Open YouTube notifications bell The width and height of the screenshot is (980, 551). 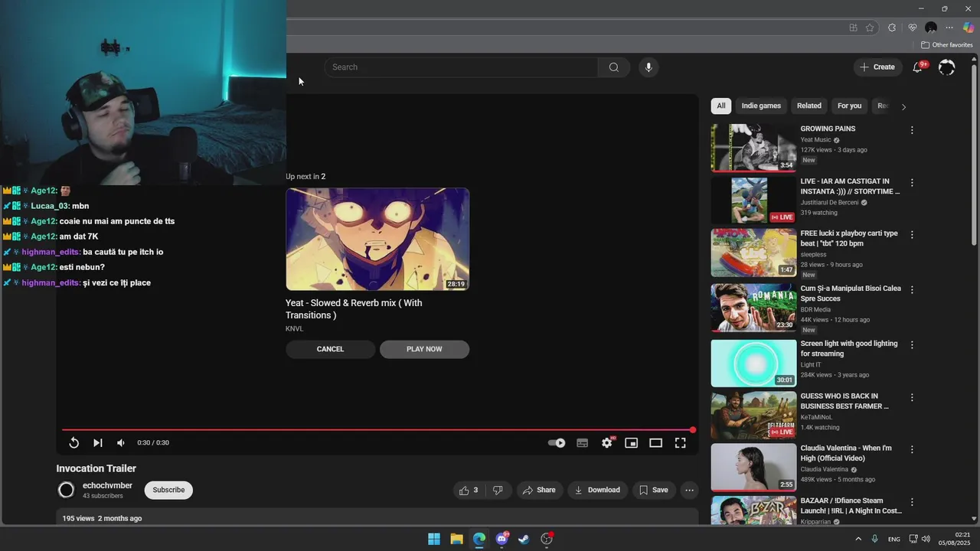917,67
